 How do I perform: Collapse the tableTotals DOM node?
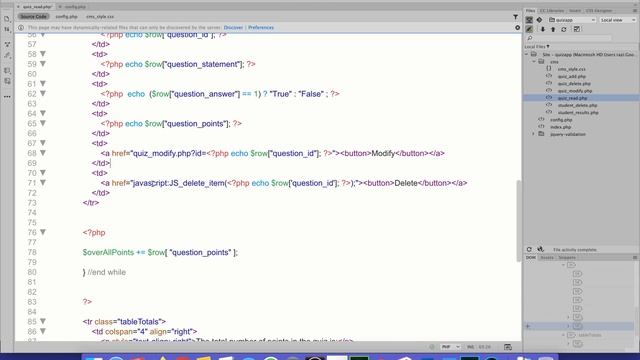click(x=563, y=335)
